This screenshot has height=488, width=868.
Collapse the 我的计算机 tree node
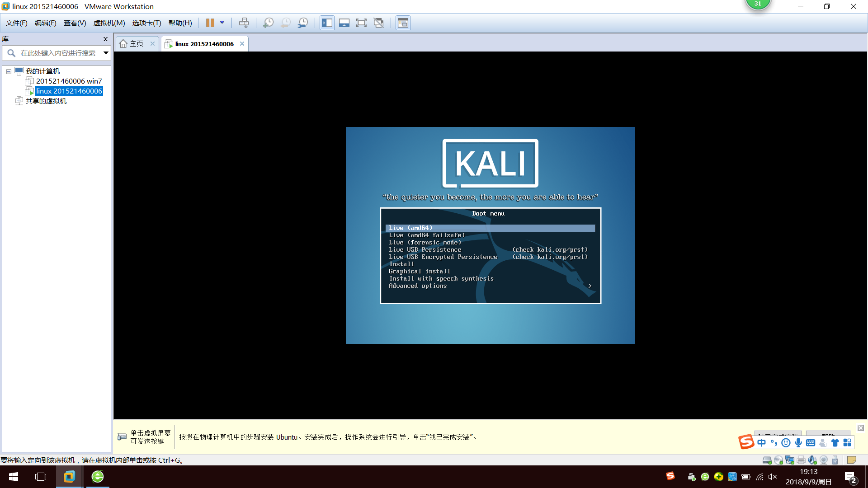9,71
